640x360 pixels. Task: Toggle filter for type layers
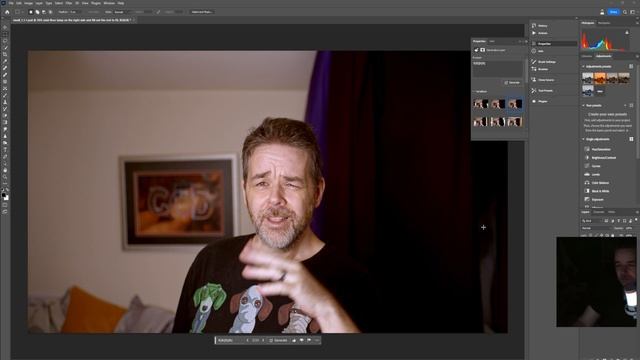pyautogui.click(x=618, y=221)
